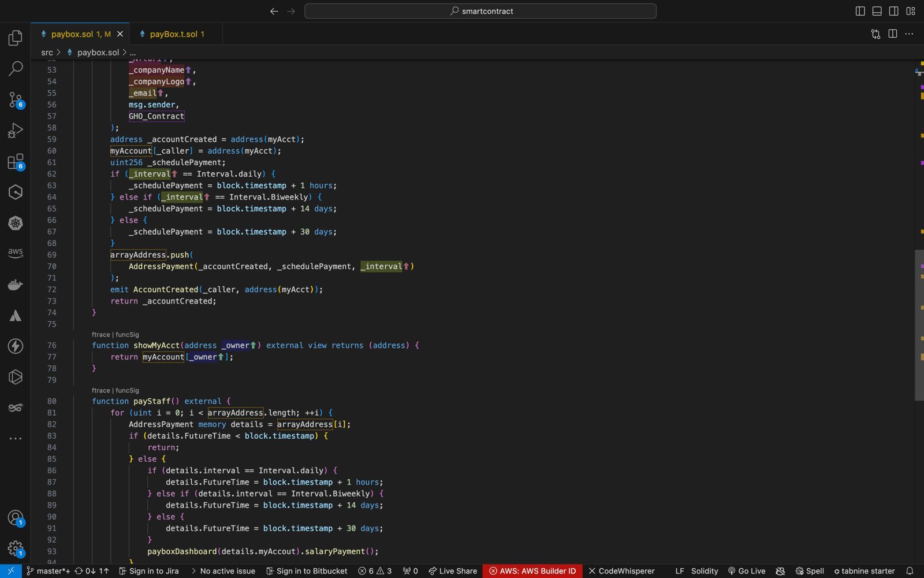Click funcSig link above payStaff function
924x578 pixels.
point(127,391)
